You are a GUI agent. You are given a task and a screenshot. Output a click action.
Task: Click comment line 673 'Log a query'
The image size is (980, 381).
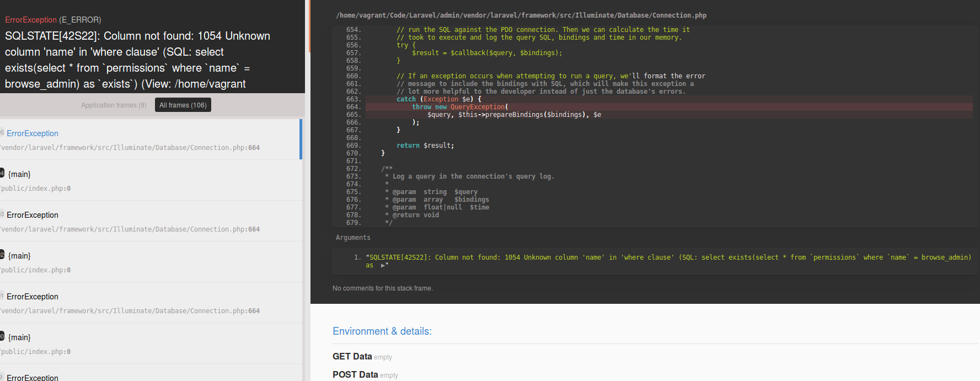(x=469, y=176)
